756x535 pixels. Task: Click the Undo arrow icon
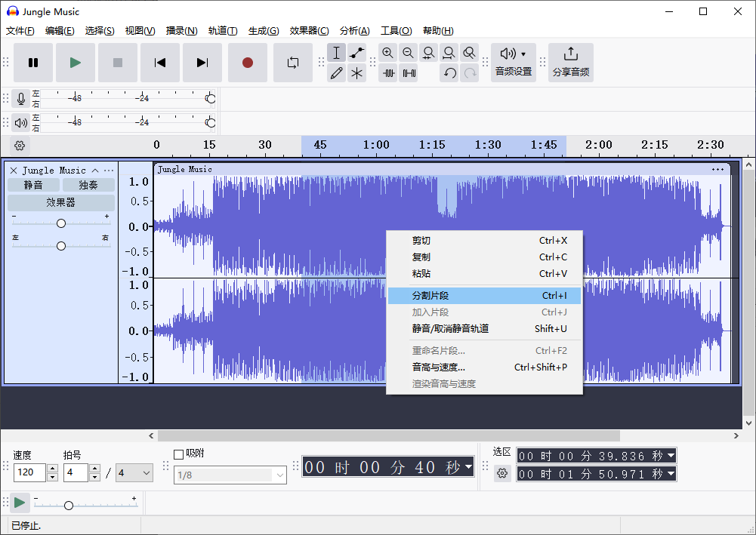pos(449,73)
